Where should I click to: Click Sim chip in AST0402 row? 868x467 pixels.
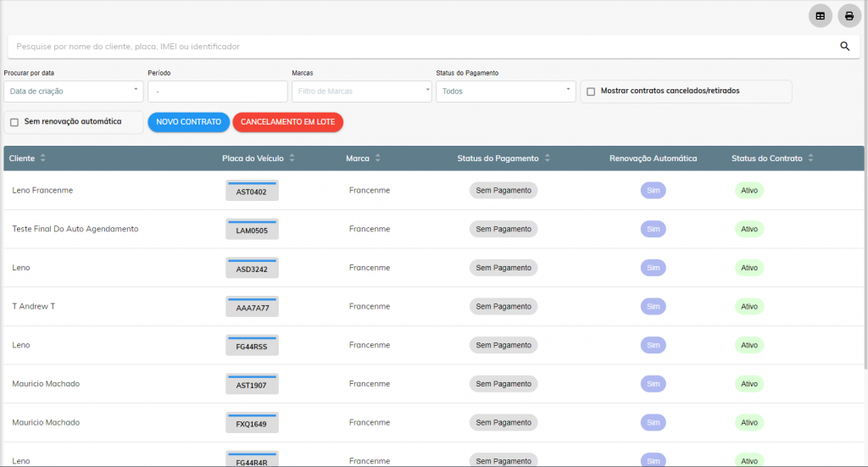(x=654, y=191)
